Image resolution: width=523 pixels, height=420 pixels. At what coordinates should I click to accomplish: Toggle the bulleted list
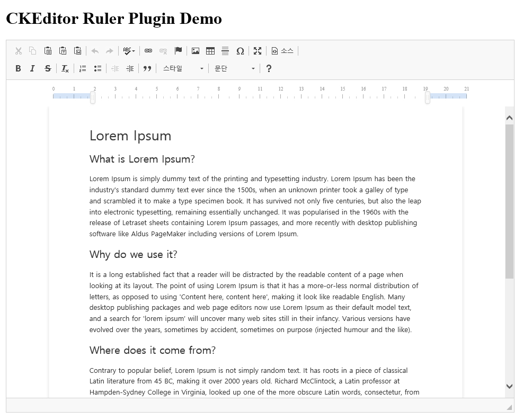tap(97, 69)
